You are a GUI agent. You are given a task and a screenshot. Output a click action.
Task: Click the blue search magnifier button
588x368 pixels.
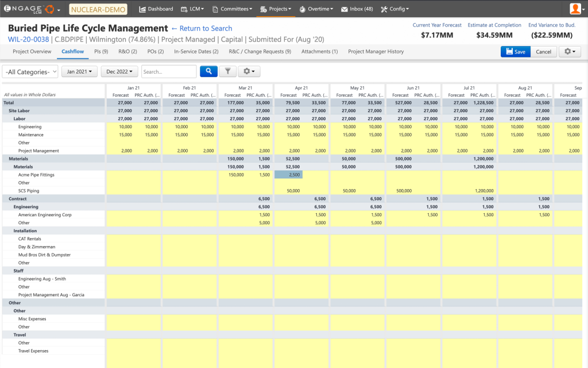208,71
